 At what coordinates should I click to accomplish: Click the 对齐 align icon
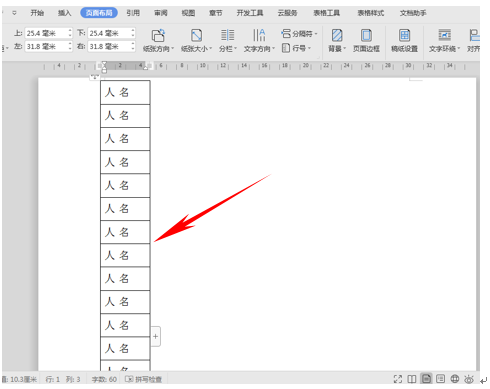click(x=474, y=35)
